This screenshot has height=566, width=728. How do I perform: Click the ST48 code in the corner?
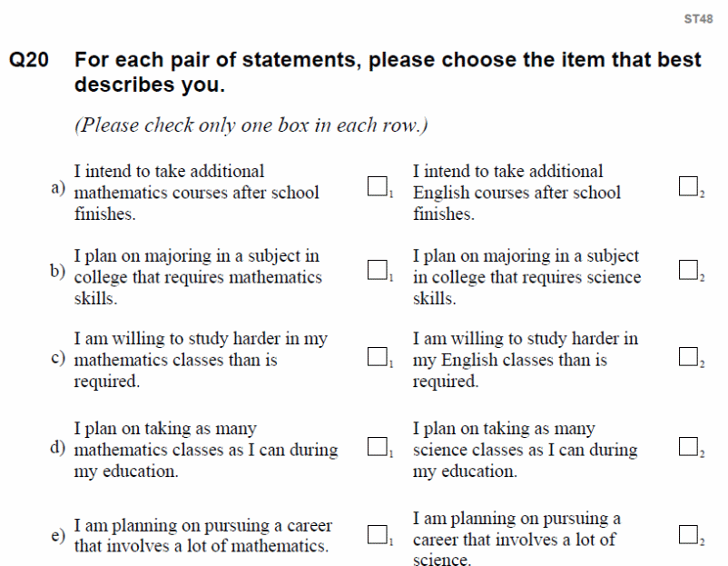point(698,18)
